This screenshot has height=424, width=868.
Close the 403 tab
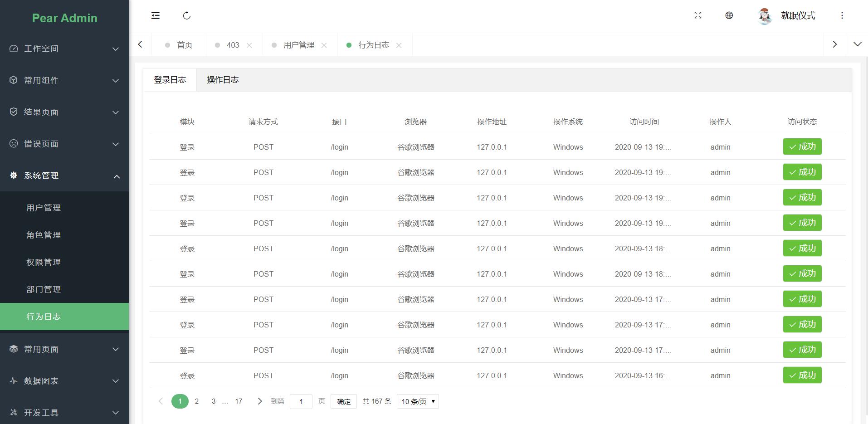(x=249, y=45)
